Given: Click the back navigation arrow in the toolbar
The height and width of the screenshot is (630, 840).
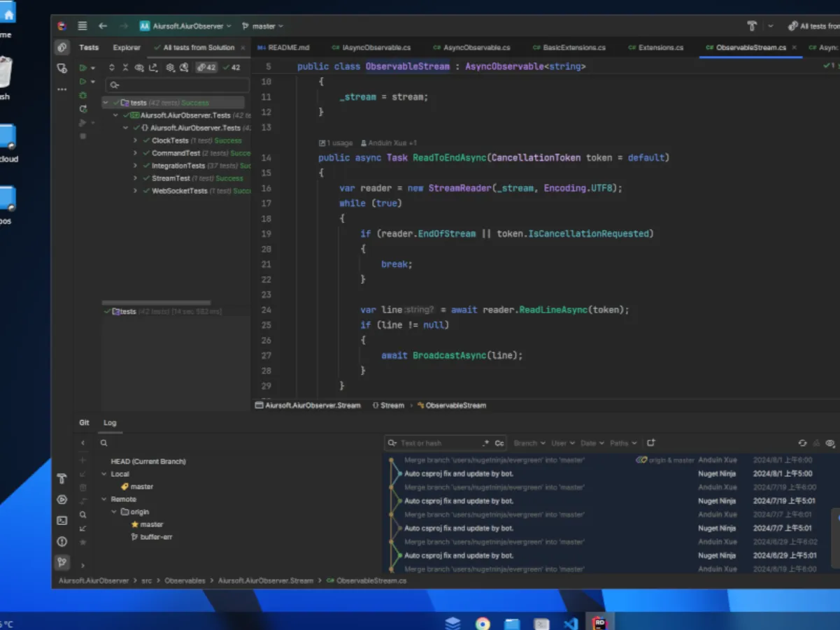Looking at the screenshot, I should [x=102, y=25].
